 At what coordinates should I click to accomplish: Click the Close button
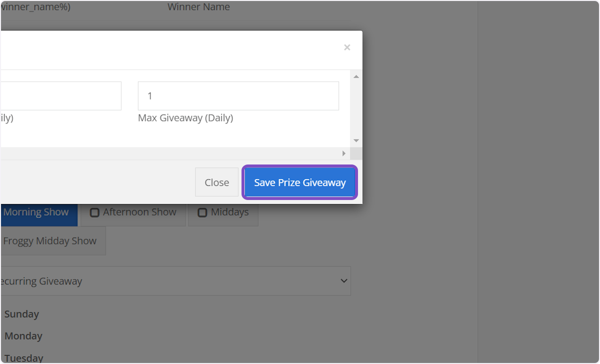click(216, 182)
